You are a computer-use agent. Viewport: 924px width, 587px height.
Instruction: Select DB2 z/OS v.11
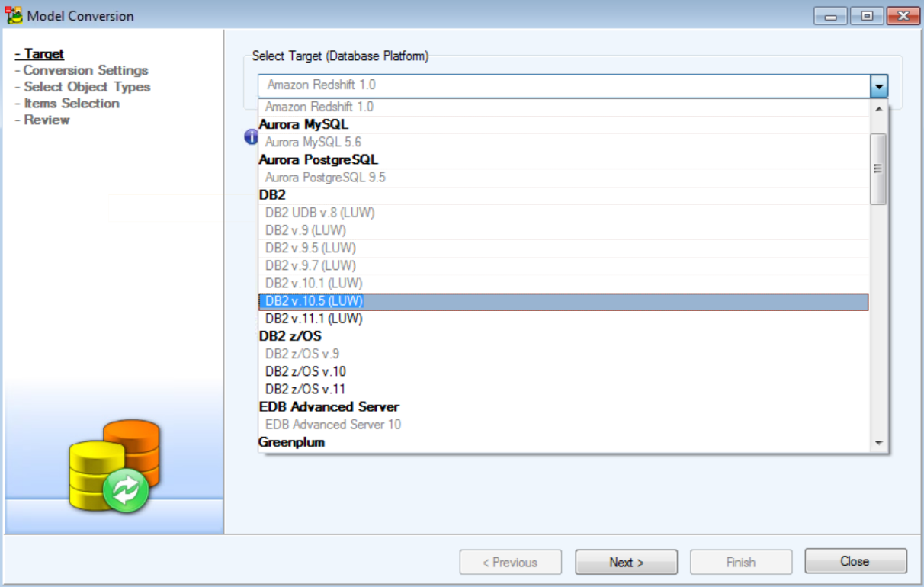coord(564,389)
